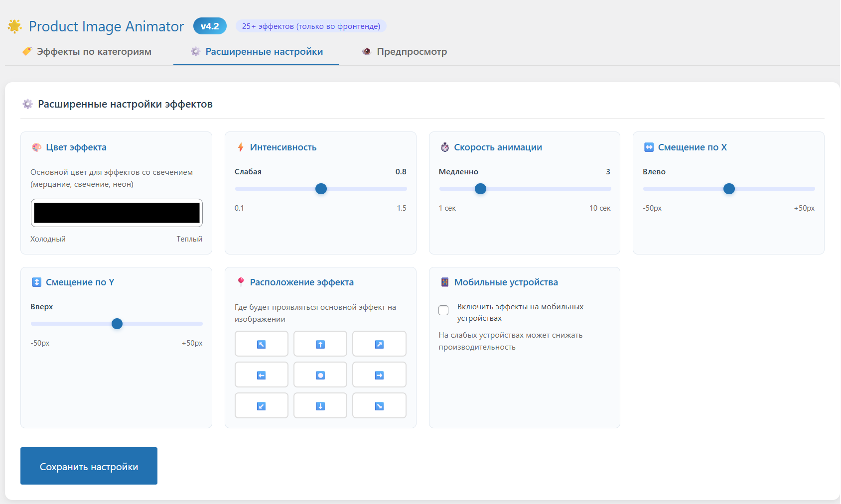Select top-left arrow effect position
841x504 pixels.
(261, 344)
